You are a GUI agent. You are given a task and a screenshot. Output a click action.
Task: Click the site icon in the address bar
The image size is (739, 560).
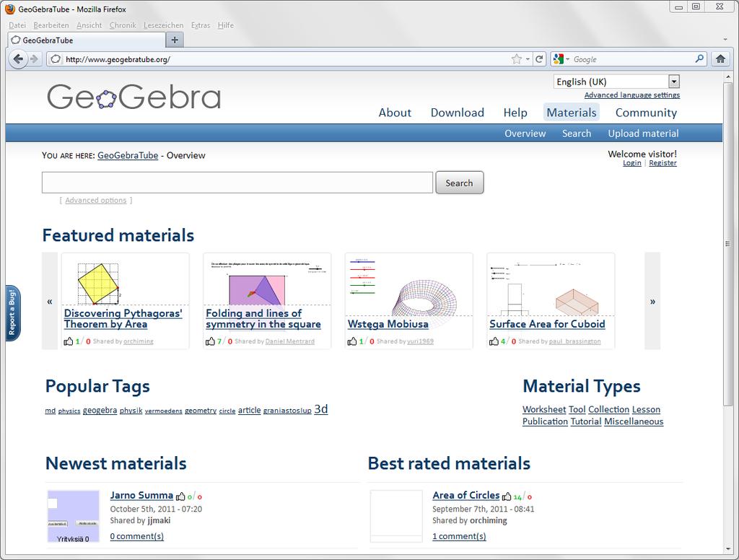[x=56, y=59]
